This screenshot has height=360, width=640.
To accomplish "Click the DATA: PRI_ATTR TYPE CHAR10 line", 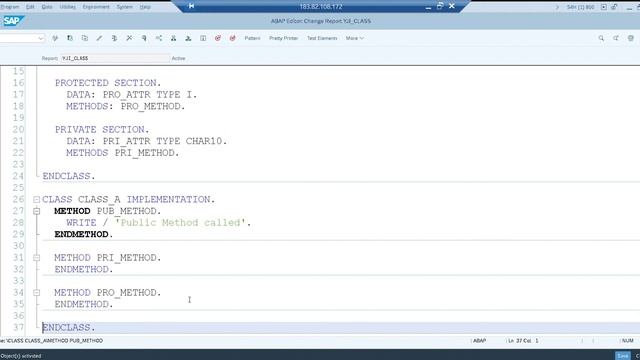I will tap(147, 141).
